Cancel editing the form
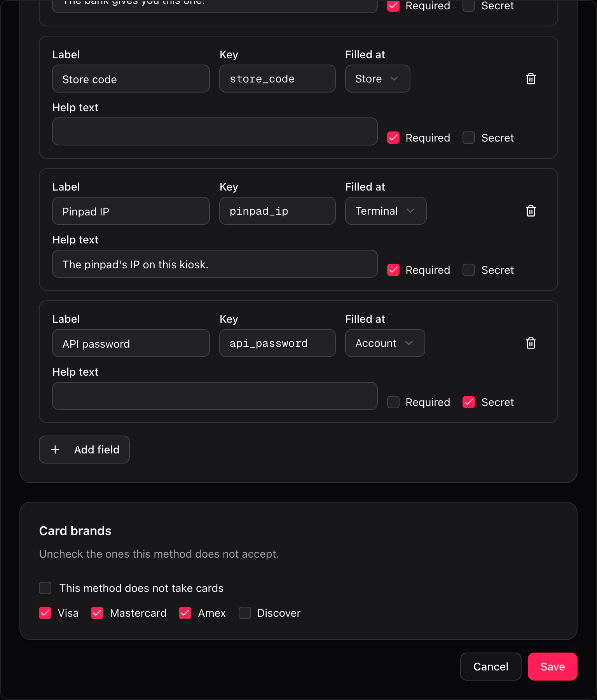This screenshot has height=700, width=597. 491,667
